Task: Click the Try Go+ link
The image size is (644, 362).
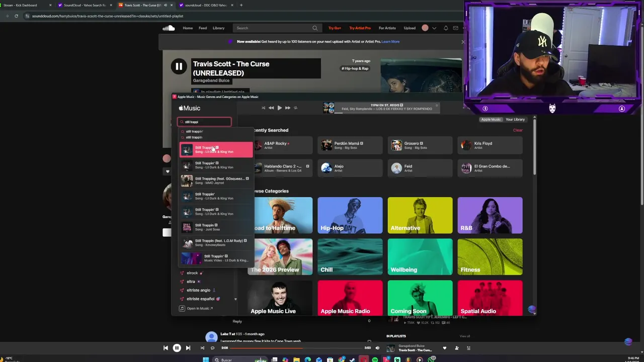Action: [x=335, y=28]
